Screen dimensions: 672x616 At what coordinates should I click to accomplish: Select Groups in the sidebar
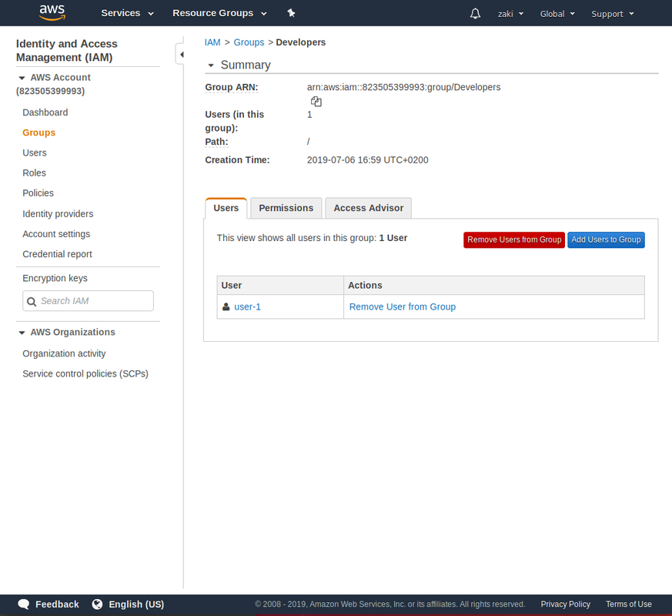[x=39, y=133]
